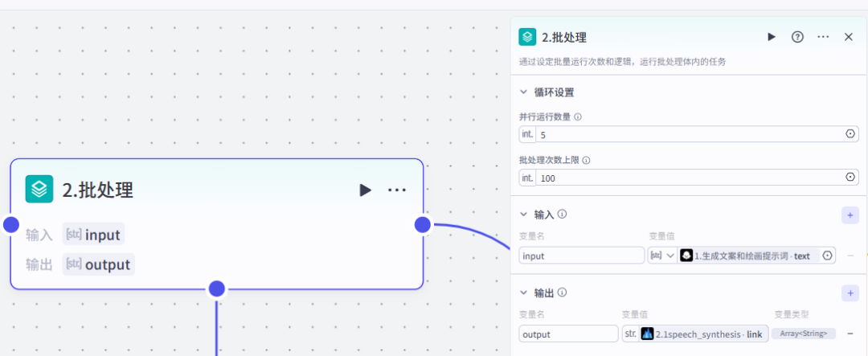Screen dimensions: 868x356
Task: Add a new output variable with plus button
Action: coord(850,293)
